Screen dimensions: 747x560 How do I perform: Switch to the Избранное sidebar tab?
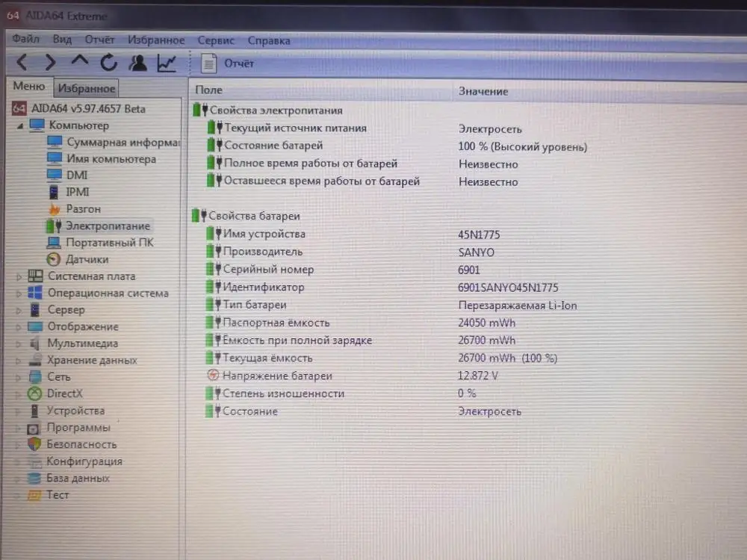(x=86, y=88)
